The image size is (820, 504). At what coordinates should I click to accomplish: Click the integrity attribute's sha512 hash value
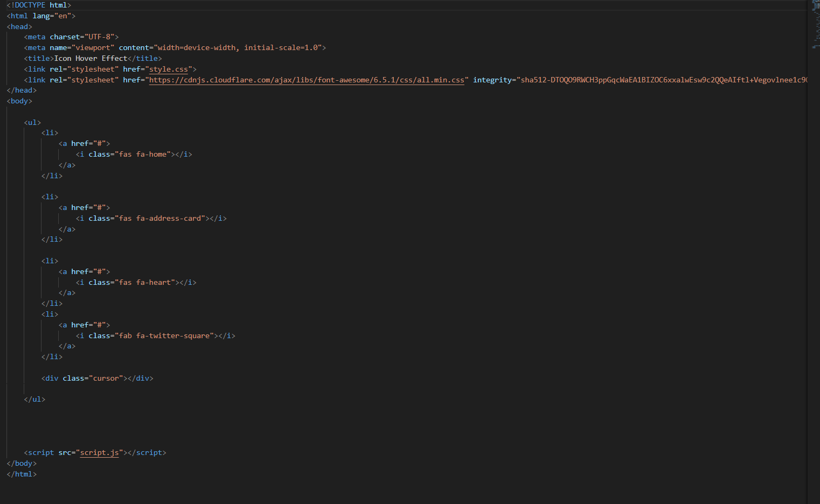click(663, 80)
